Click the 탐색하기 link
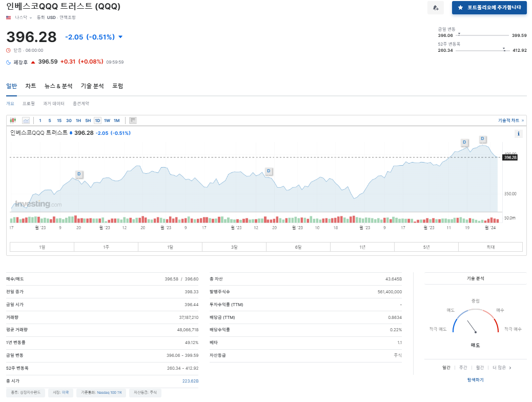 coord(475,380)
